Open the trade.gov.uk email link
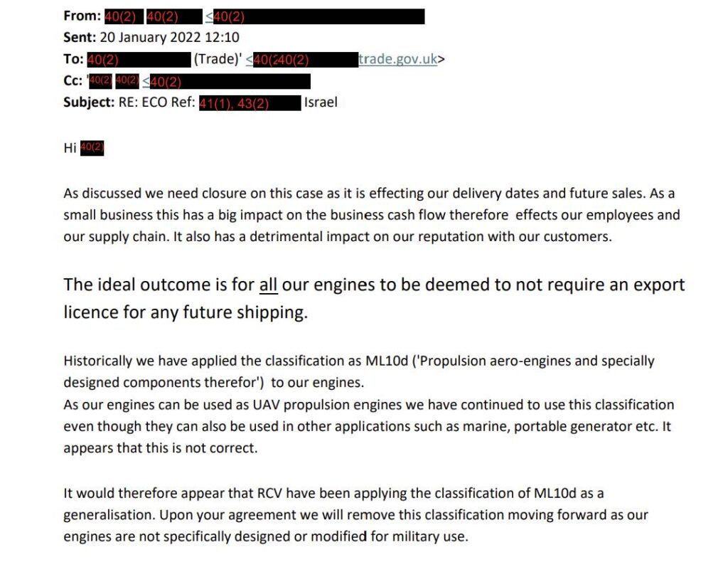This screenshot has width=728, height=562. point(397,59)
